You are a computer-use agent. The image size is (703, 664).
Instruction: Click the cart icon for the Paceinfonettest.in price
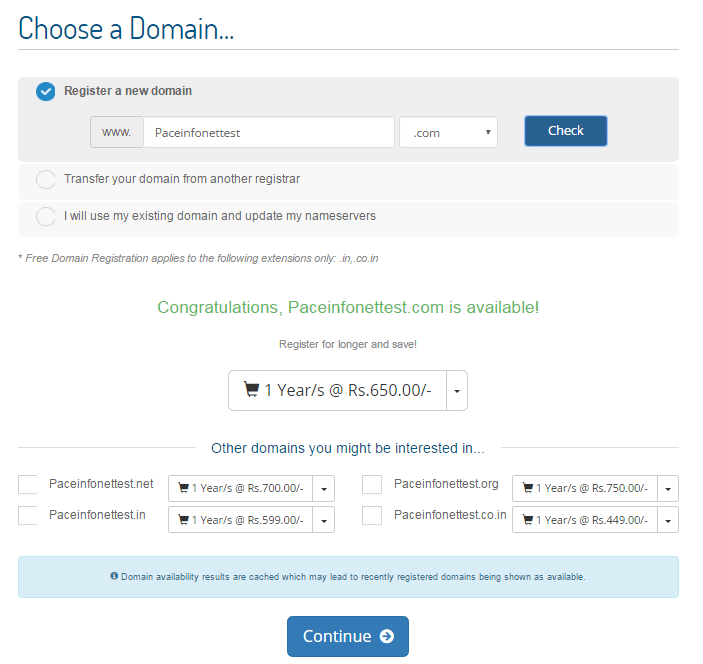click(183, 520)
